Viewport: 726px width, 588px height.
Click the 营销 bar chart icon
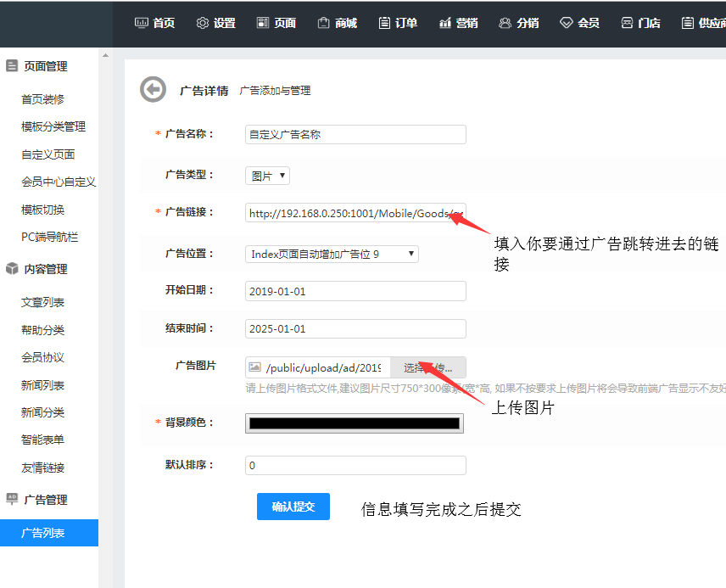(x=445, y=23)
